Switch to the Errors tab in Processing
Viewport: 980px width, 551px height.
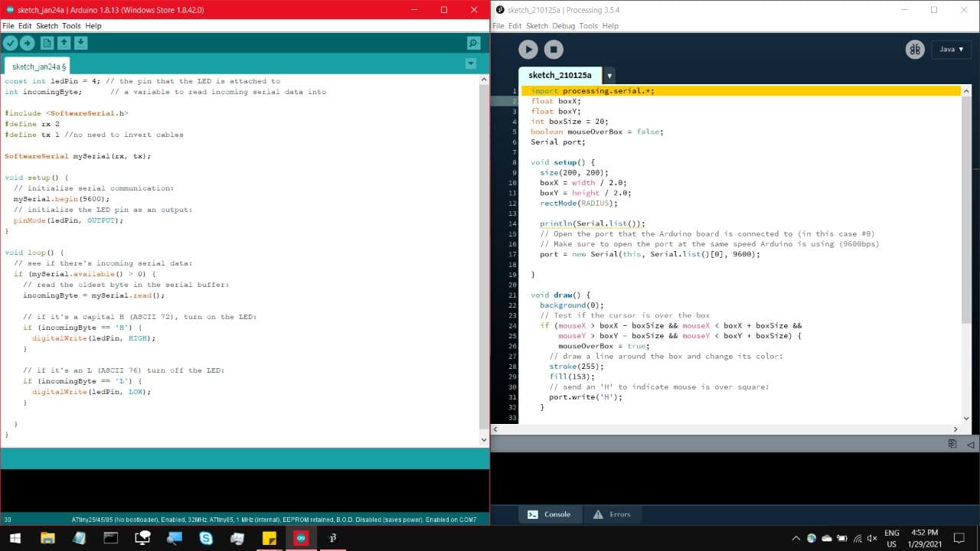click(612, 514)
